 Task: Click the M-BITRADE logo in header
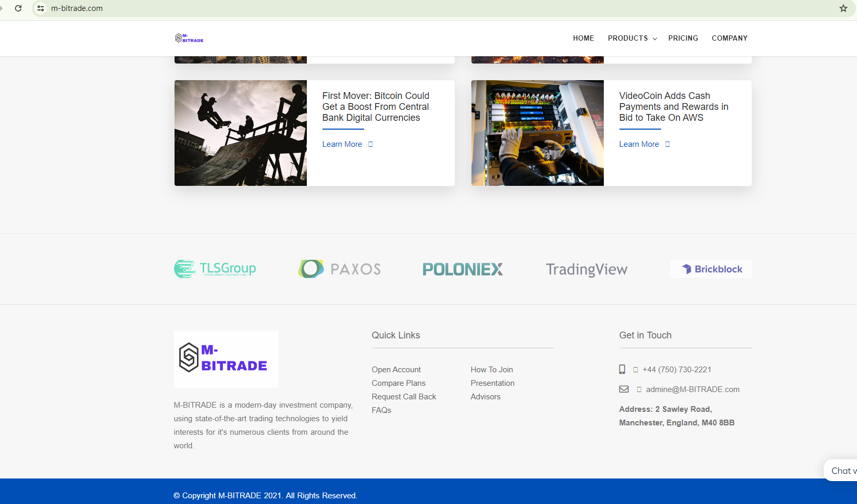[190, 38]
